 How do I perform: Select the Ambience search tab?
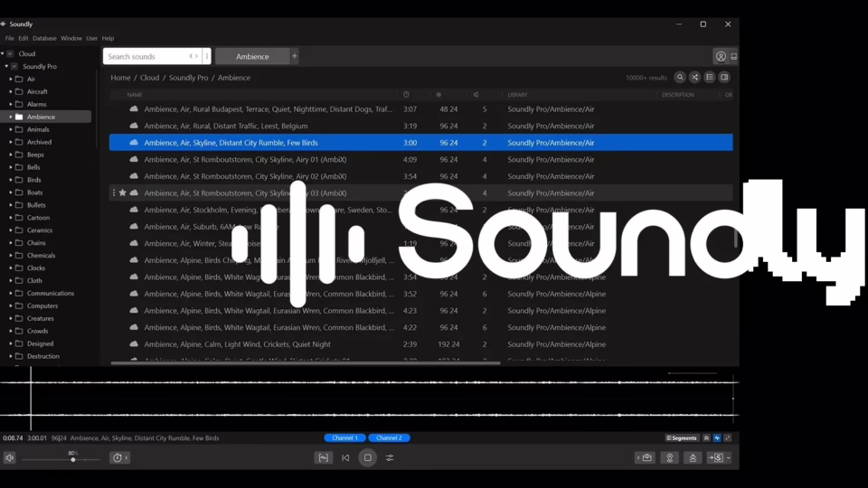[x=252, y=56]
